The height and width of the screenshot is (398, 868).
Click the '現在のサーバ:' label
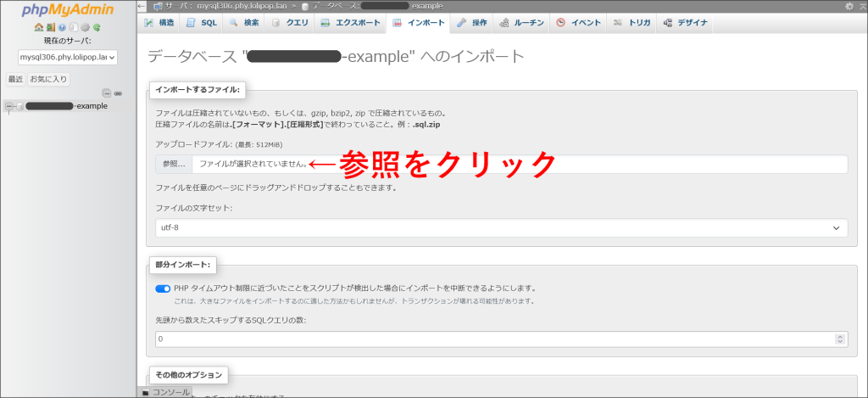pyautogui.click(x=68, y=41)
